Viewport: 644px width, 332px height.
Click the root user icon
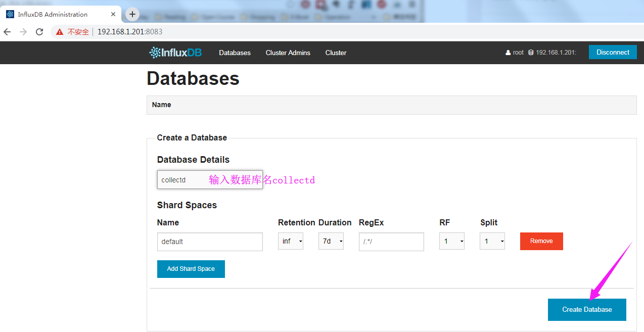pyautogui.click(x=508, y=53)
